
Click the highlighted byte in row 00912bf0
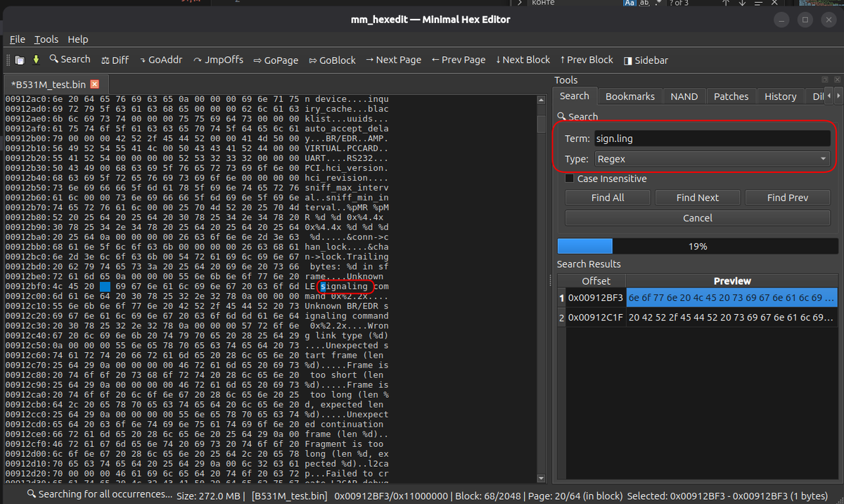105,287
